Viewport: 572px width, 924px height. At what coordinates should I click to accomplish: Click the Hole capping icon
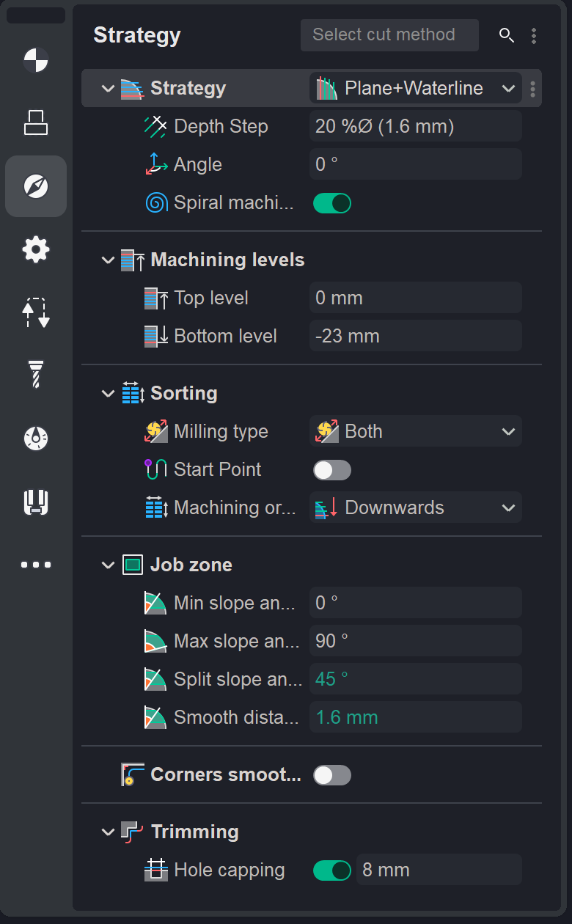tap(156, 870)
